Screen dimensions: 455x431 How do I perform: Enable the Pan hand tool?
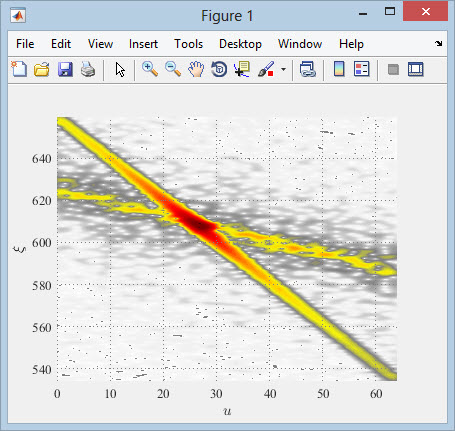click(x=196, y=69)
